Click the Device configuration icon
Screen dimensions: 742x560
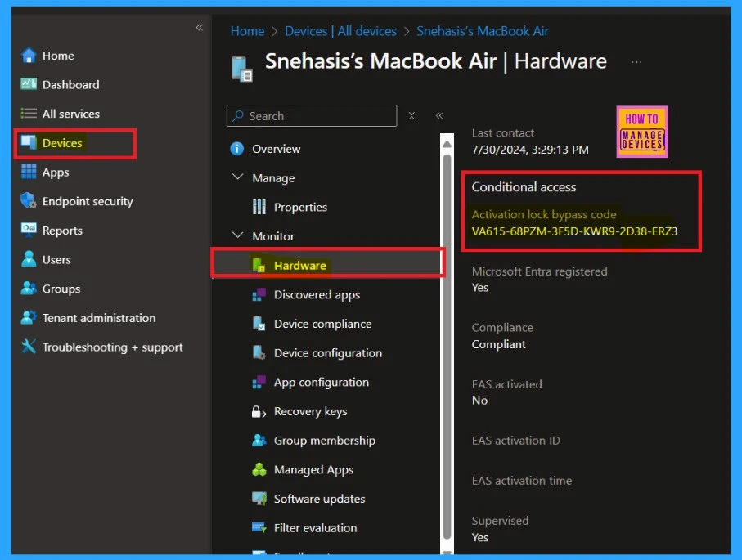(259, 352)
